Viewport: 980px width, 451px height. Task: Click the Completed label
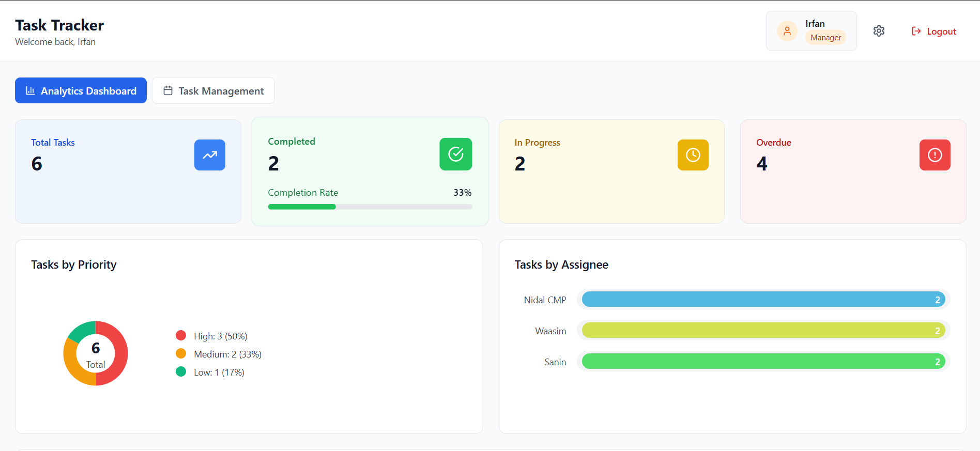pos(292,142)
